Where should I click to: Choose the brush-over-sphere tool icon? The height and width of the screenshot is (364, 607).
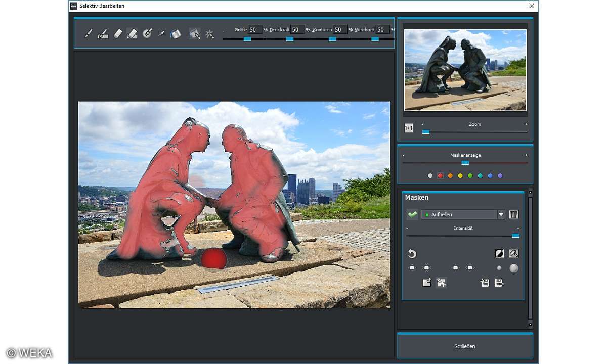click(147, 34)
